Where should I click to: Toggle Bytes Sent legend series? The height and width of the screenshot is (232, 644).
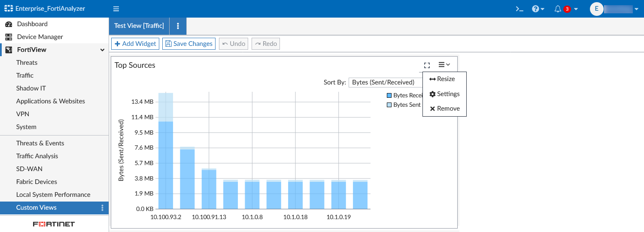click(404, 105)
